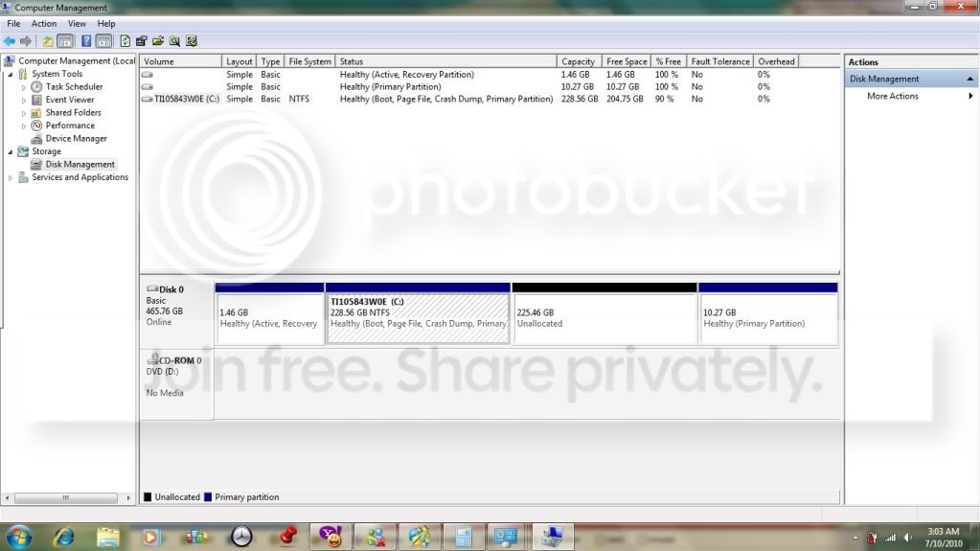
Task: Click the Disk 0 label panel
Action: pos(177,312)
